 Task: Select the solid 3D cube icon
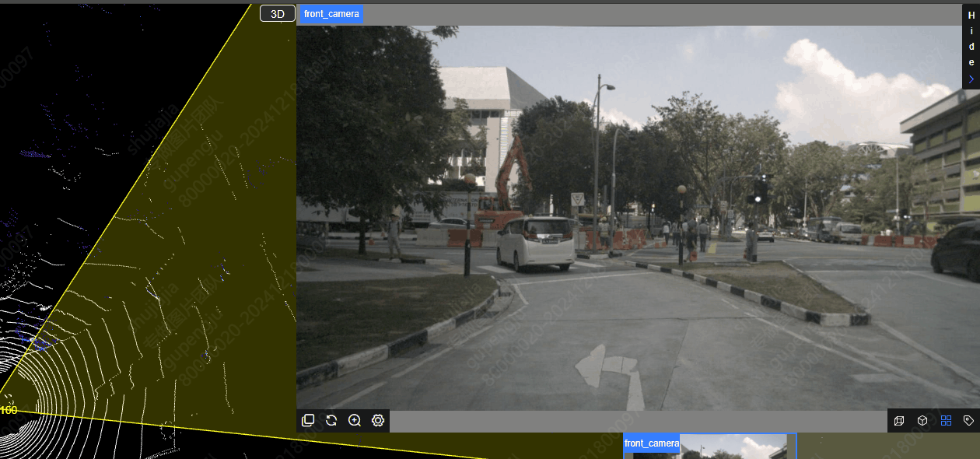[x=922, y=421]
